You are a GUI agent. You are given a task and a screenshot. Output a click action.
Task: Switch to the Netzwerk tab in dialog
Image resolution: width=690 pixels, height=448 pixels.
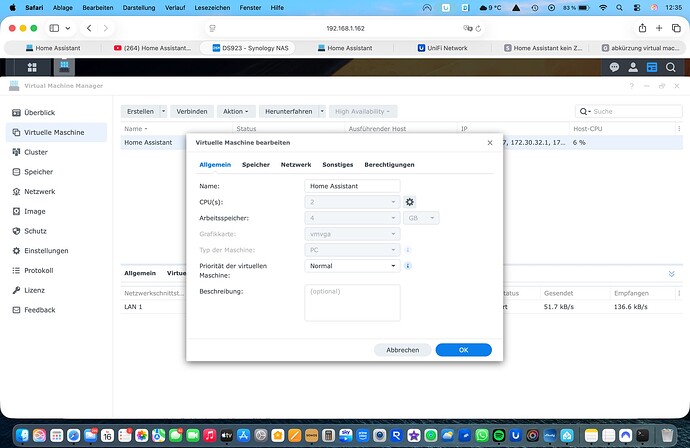click(295, 164)
